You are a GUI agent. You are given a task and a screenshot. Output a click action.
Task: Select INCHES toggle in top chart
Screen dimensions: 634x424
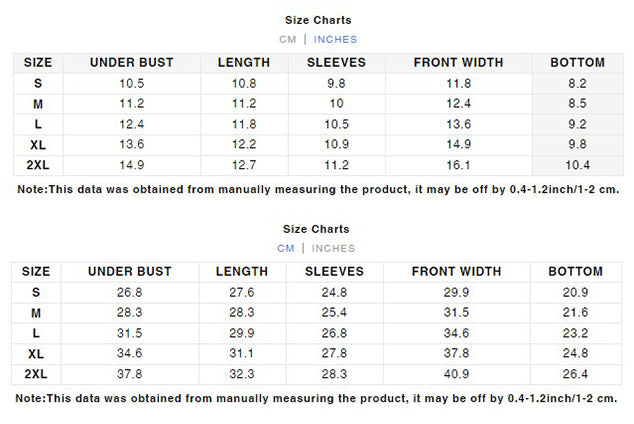(x=335, y=40)
